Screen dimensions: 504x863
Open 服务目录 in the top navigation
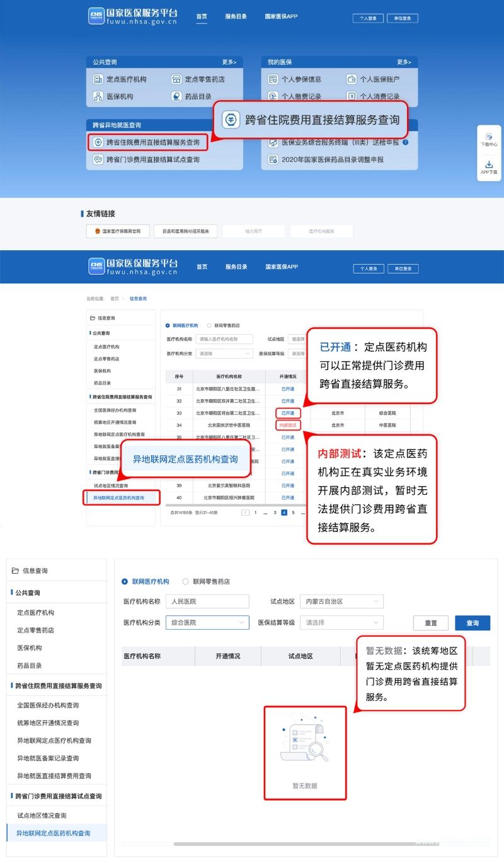point(236,16)
